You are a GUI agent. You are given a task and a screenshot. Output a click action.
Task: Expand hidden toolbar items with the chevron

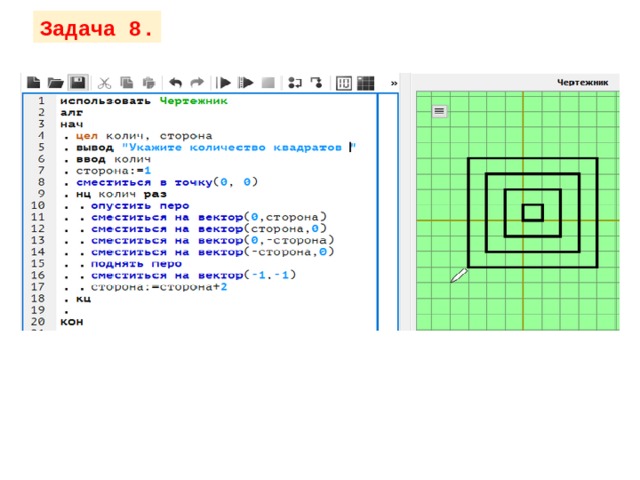point(394,83)
